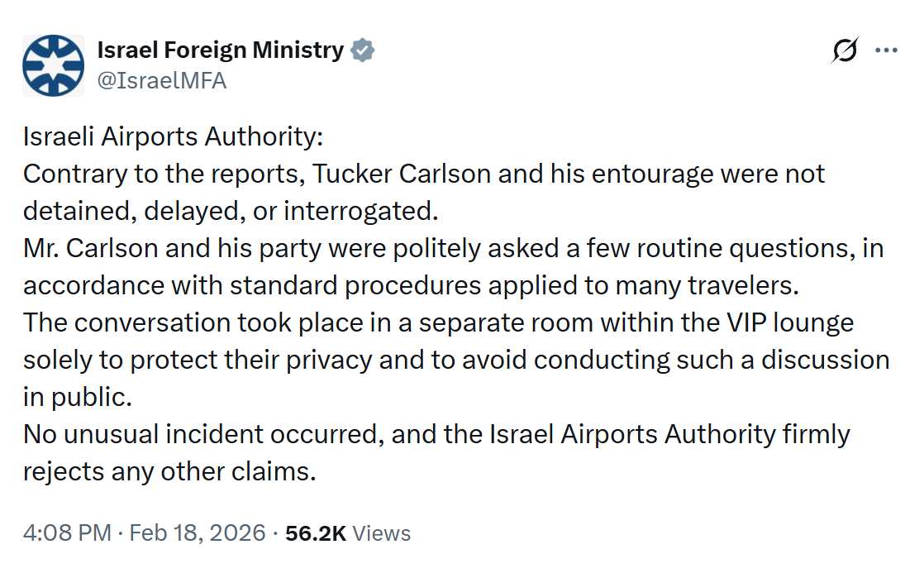Image resolution: width=924 pixels, height=573 pixels.
Task: Open the three-dot more options menu
Action: coord(886,50)
